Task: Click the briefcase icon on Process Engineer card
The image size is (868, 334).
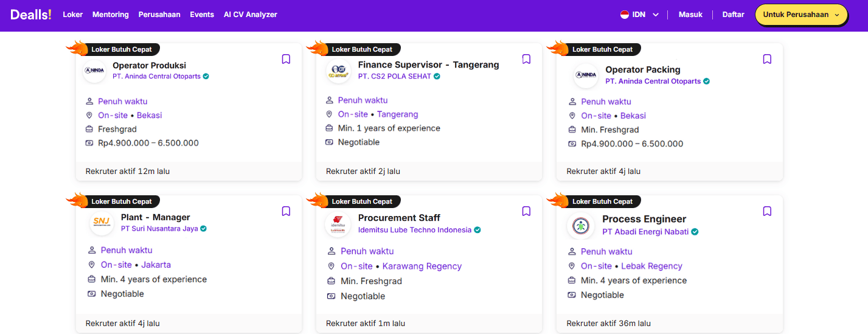Action: click(572, 280)
